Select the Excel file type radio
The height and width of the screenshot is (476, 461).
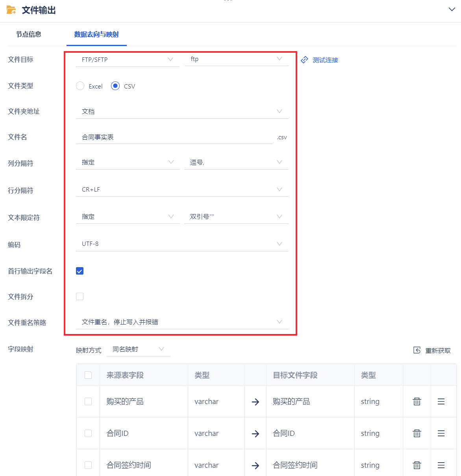[80, 86]
